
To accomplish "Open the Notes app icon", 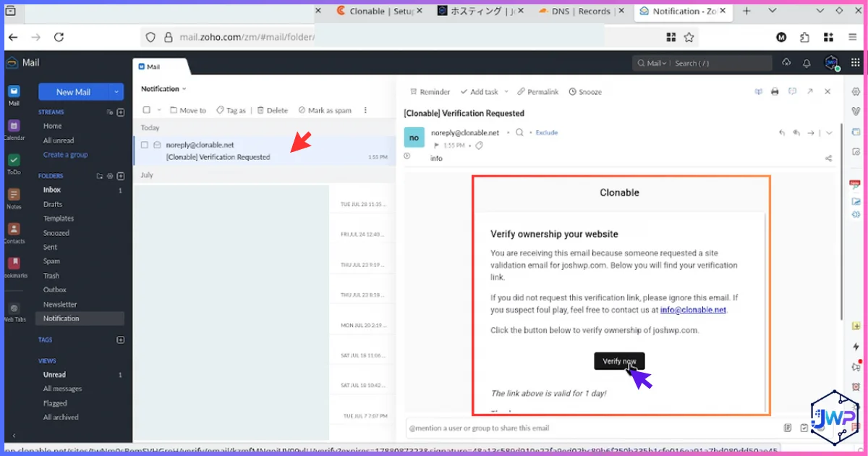I will 14,194.
